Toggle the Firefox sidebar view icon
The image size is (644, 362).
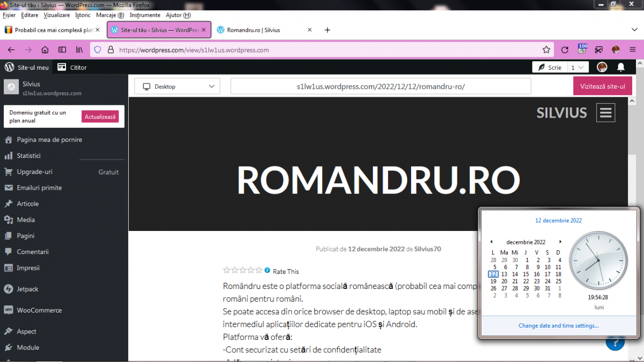coord(62,50)
